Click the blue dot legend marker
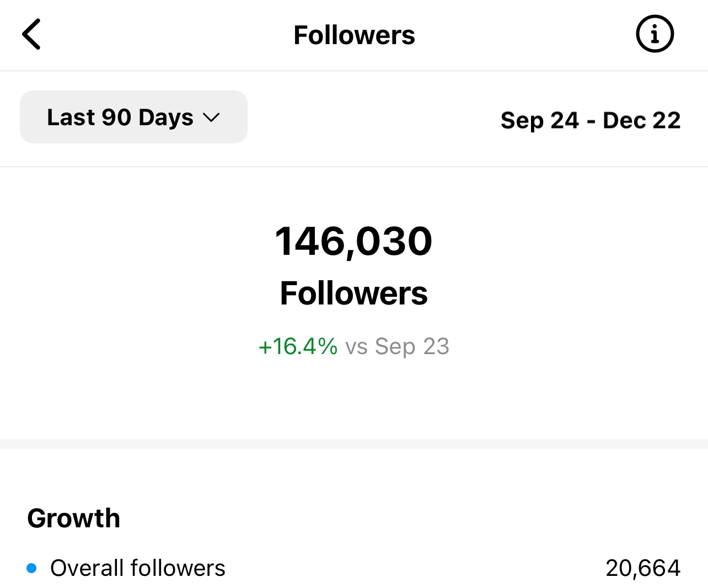Viewport: 708px width, 588px height. point(32,568)
